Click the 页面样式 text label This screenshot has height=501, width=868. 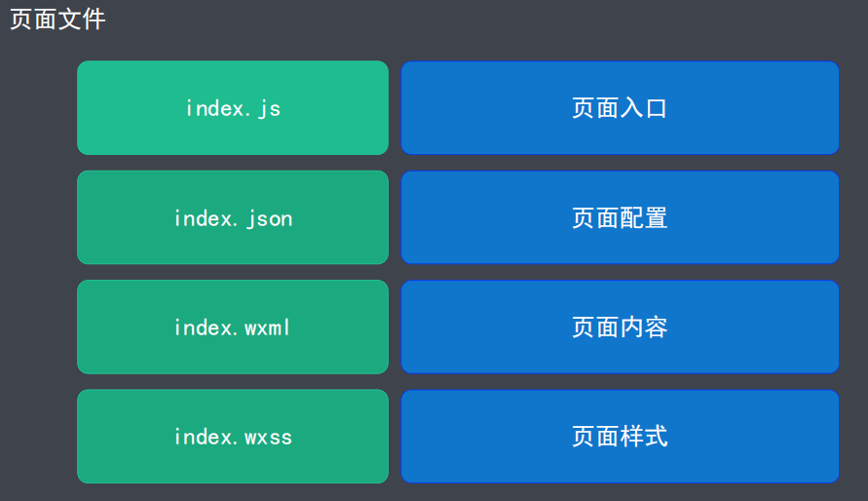(620, 437)
